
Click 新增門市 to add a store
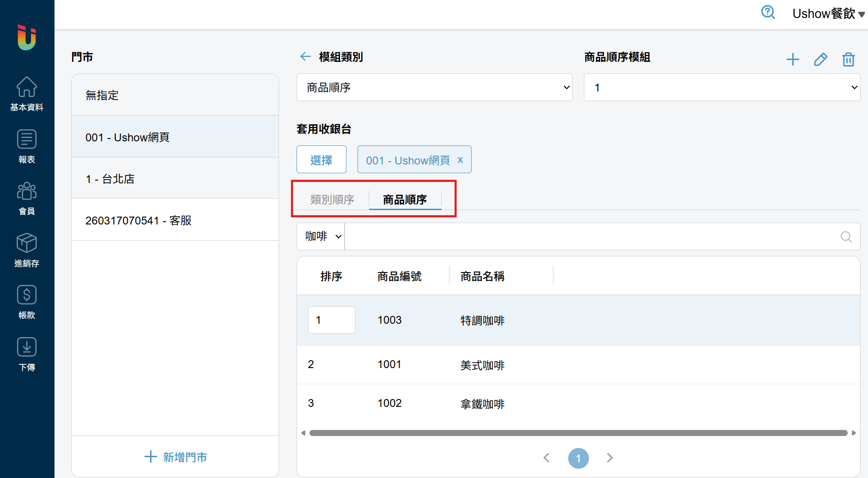[175, 457]
